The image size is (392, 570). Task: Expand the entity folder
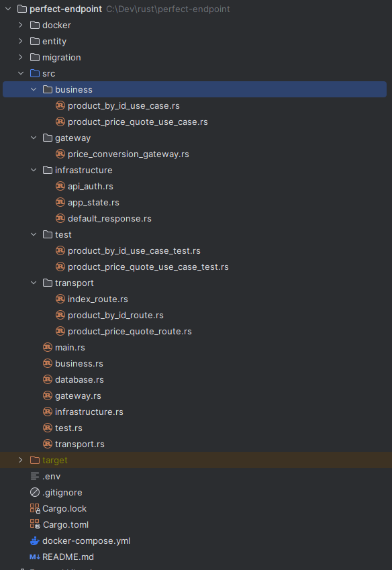point(21,41)
